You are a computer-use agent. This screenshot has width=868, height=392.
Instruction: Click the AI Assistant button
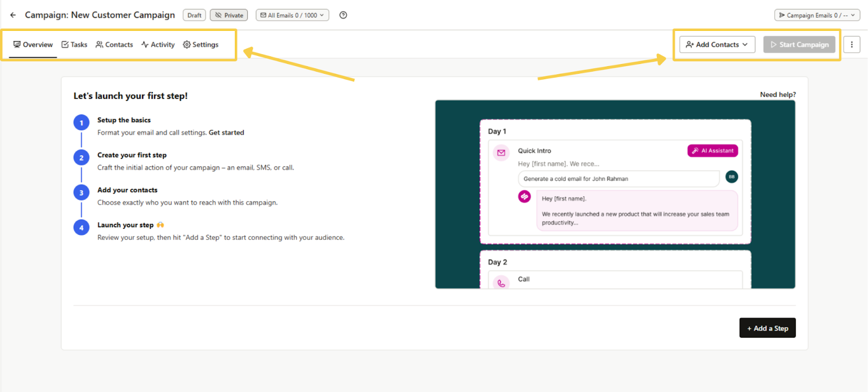point(712,151)
